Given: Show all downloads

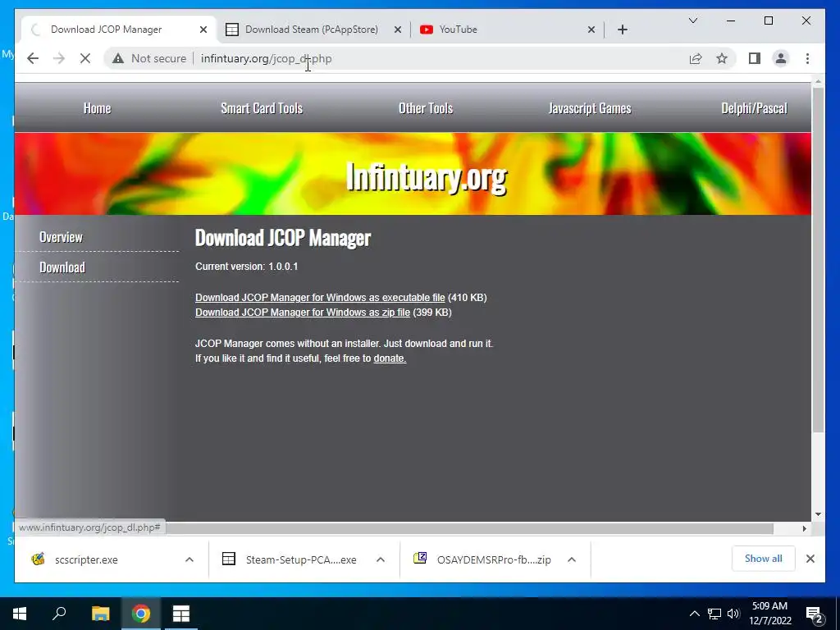Looking at the screenshot, I should [763, 559].
